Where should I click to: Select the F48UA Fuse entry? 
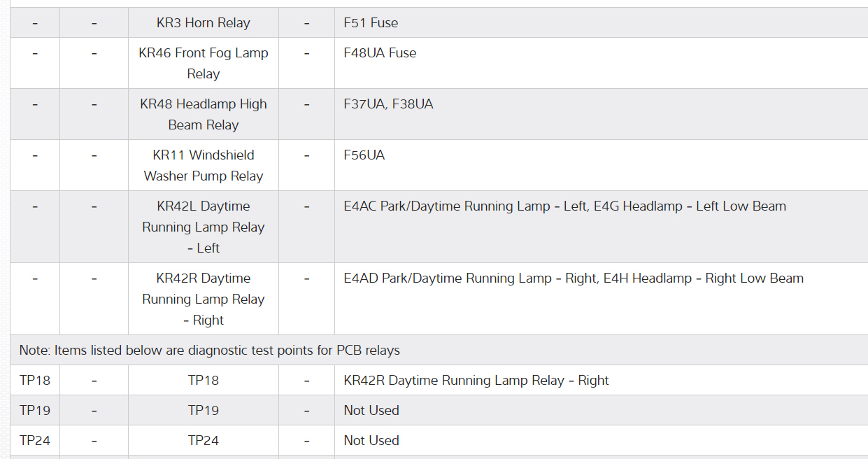[380, 53]
